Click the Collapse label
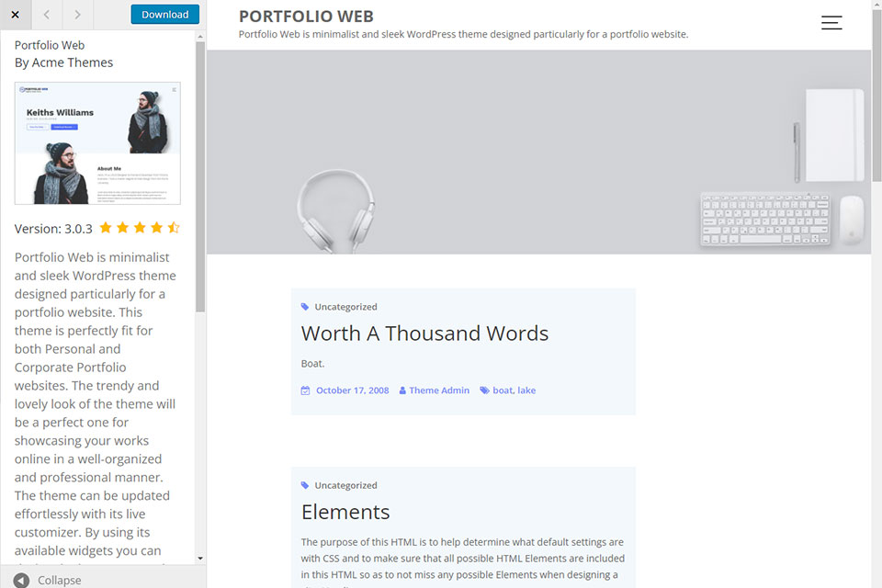The image size is (882, 588). point(59,580)
